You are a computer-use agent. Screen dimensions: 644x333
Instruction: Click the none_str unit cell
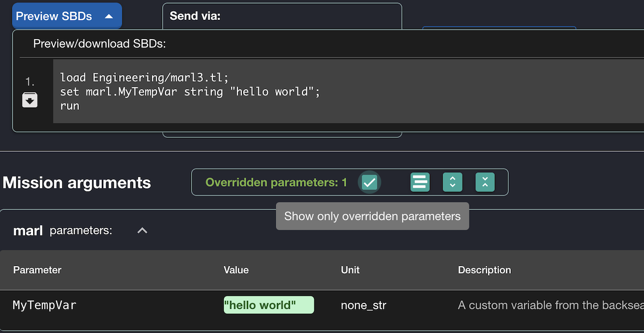[363, 305]
